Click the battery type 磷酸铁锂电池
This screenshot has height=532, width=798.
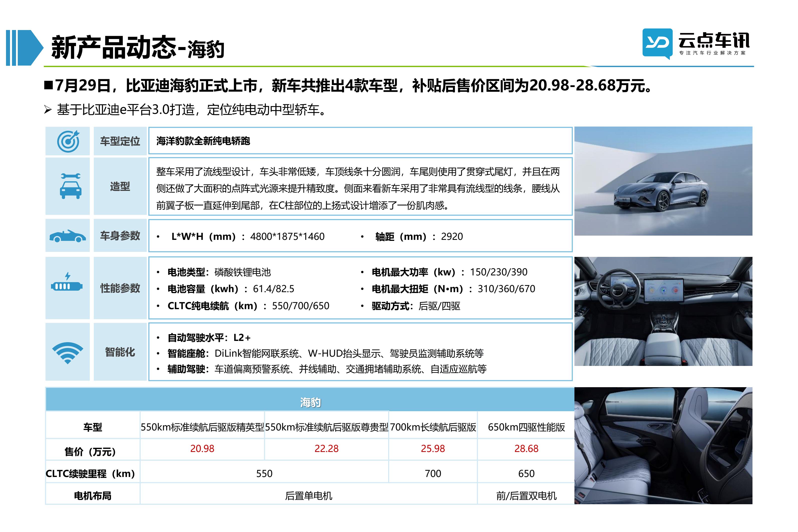243,272
